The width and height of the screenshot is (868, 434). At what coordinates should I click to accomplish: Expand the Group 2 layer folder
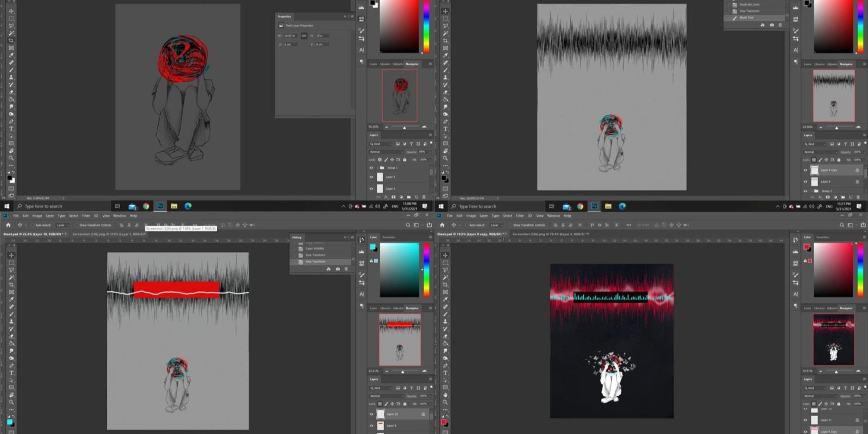coord(811,191)
